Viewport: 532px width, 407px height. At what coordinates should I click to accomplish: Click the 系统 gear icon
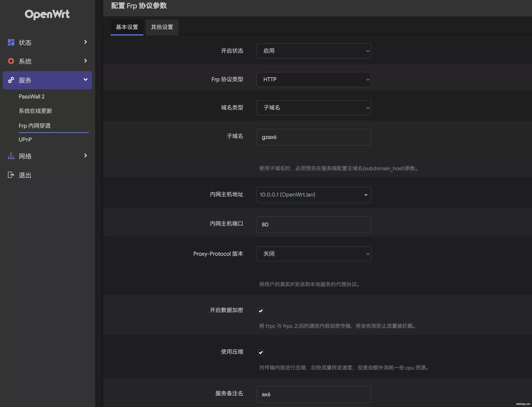[x=11, y=61]
